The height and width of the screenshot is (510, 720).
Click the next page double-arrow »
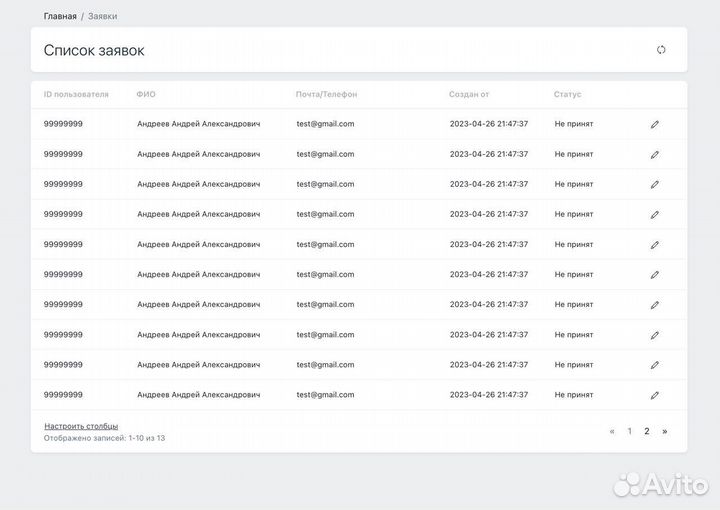click(664, 431)
